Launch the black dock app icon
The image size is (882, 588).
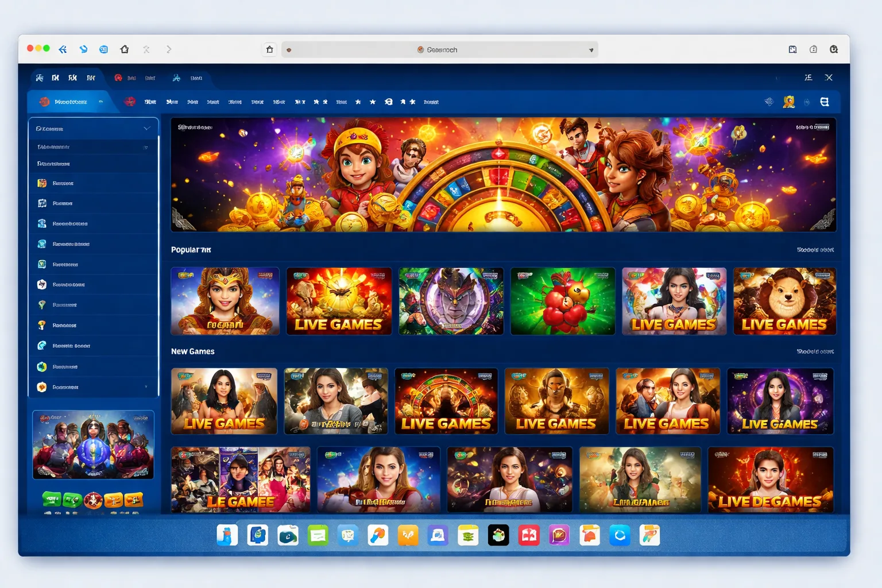click(x=498, y=535)
